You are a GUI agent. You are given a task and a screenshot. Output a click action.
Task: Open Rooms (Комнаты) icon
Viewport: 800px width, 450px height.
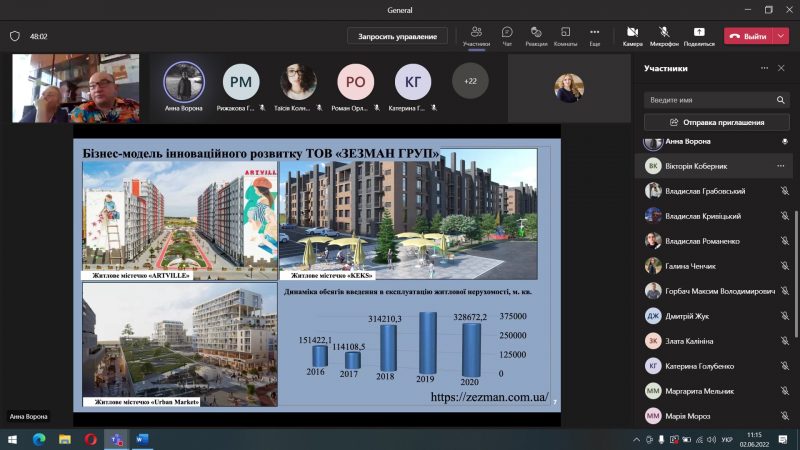pyautogui.click(x=565, y=36)
